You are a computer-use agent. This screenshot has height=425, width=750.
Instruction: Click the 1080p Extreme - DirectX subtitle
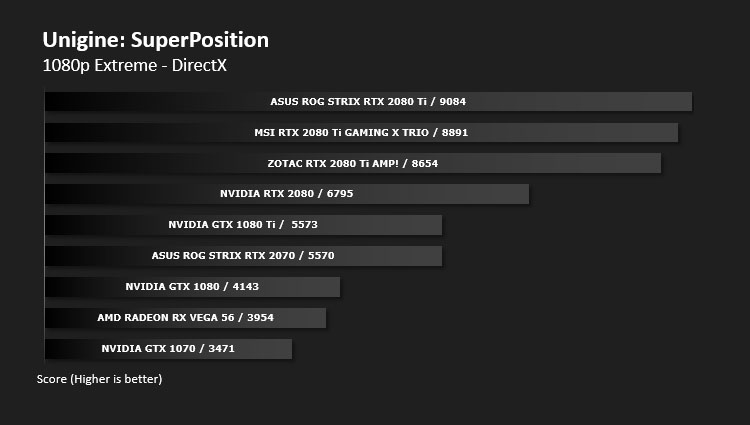pos(134,65)
